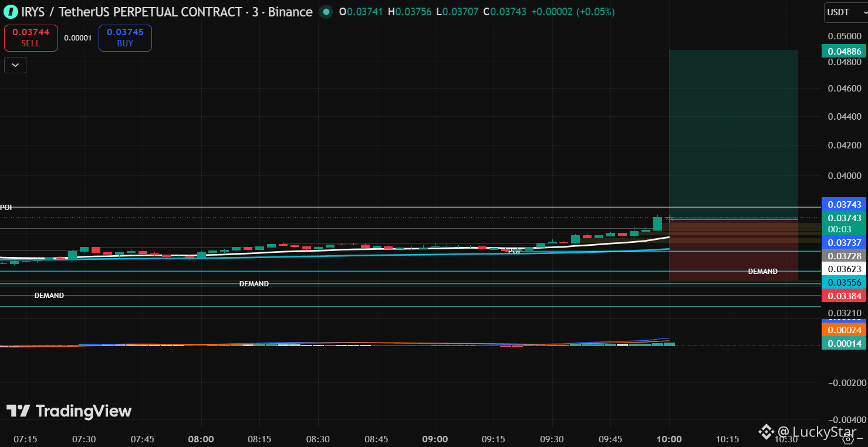Select the green profit target zone
The width and height of the screenshot is (868, 447).
click(733, 135)
